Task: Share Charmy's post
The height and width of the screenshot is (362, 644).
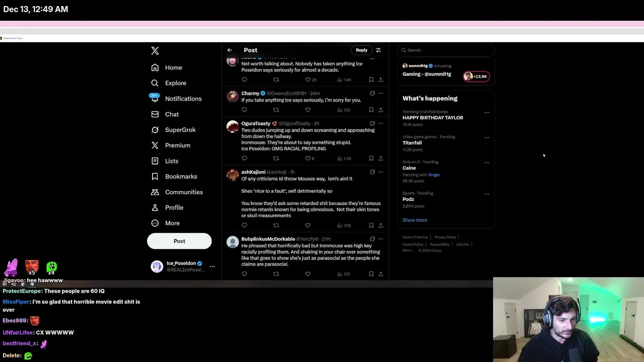Action: [381, 110]
